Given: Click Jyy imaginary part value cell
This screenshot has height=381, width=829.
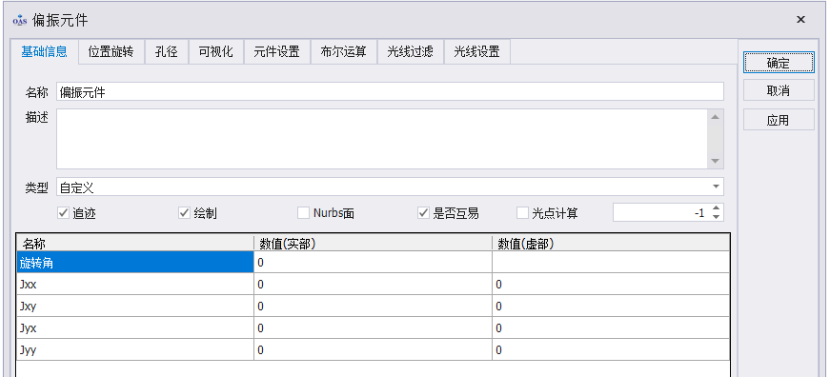Looking at the screenshot, I should point(611,350).
